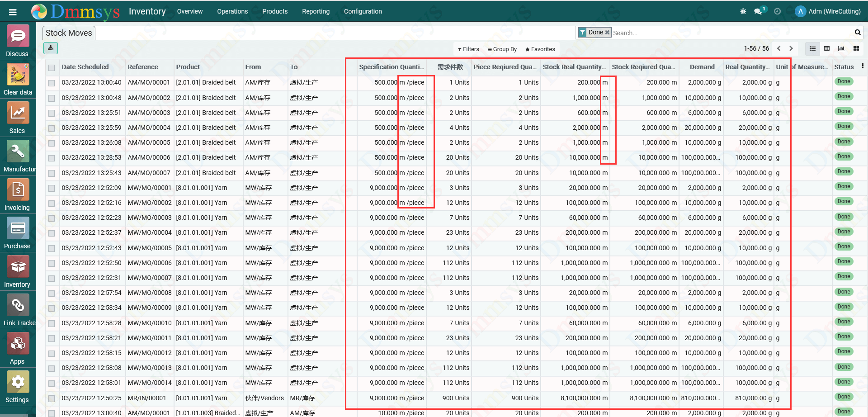
Task: Switch to list view
Action: (812, 48)
